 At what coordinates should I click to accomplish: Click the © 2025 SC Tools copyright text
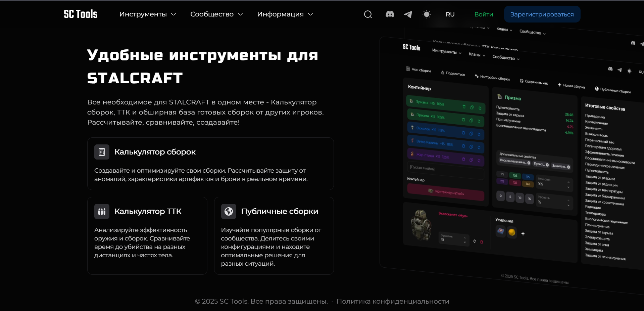261,301
